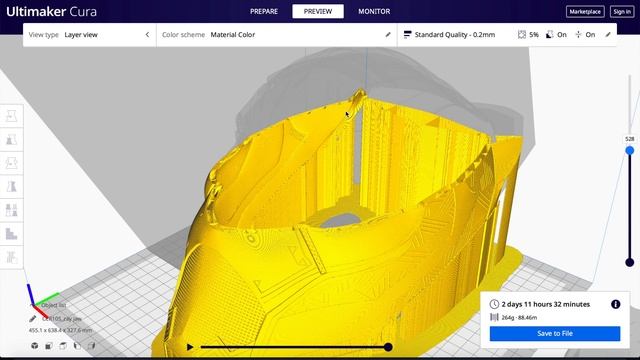Open the View type Layer view dropdown
This screenshot has width=640, height=360.
coord(89,35)
